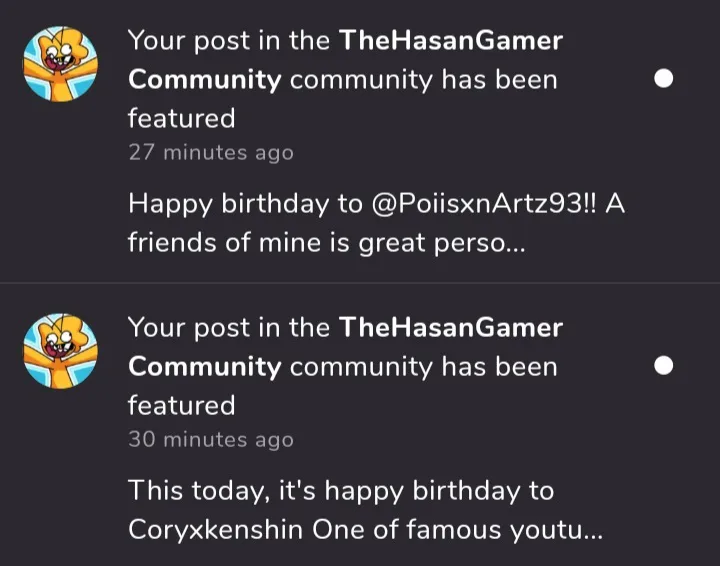This screenshot has width=720, height=566.
Task: Click the word "featured" above 30 minutes ago
Action: (181, 405)
